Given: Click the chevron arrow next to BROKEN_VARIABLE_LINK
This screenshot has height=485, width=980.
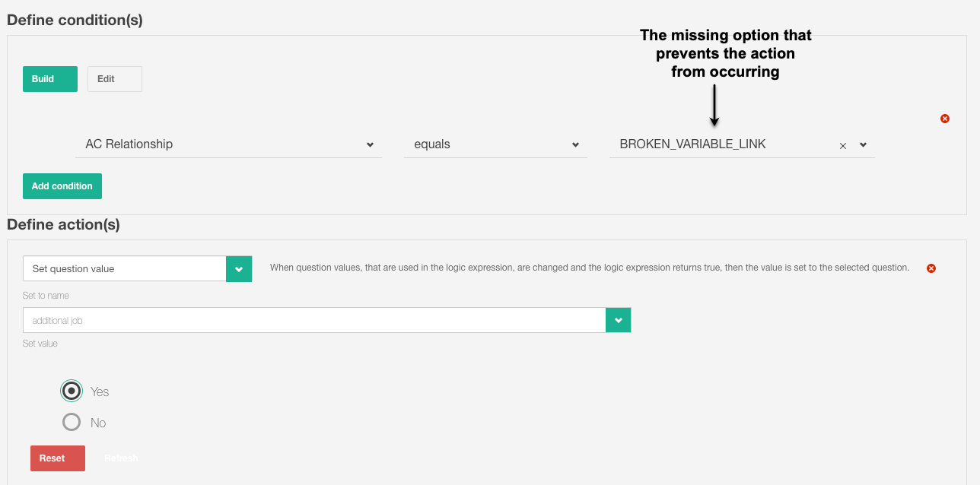Looking at the screenshot, I should [x=864, y=144].
